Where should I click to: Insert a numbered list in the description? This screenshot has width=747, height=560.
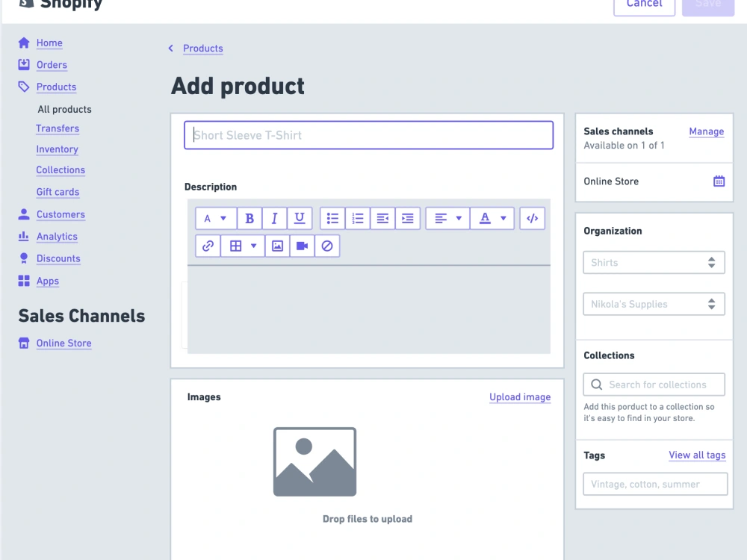click(357, 218)
